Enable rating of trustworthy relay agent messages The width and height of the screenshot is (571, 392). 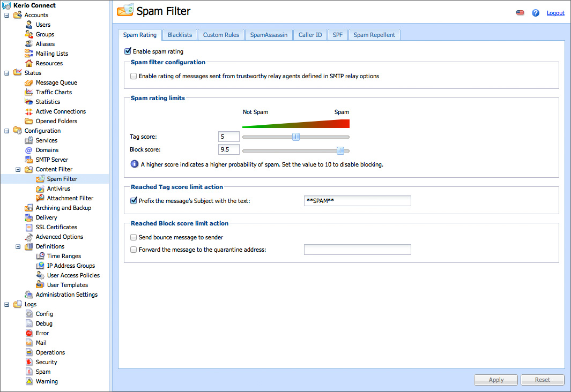pyautogui.click(x=134, y=76)
